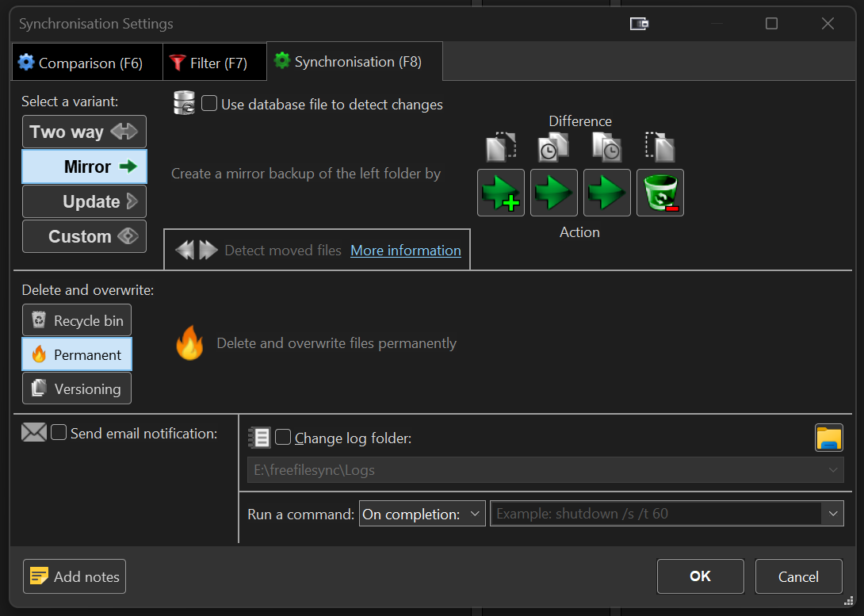Switch to the Comparison (F6) tab
Image resolution: width=864 pixels, height=616 pixels.
tap(87, 63)
